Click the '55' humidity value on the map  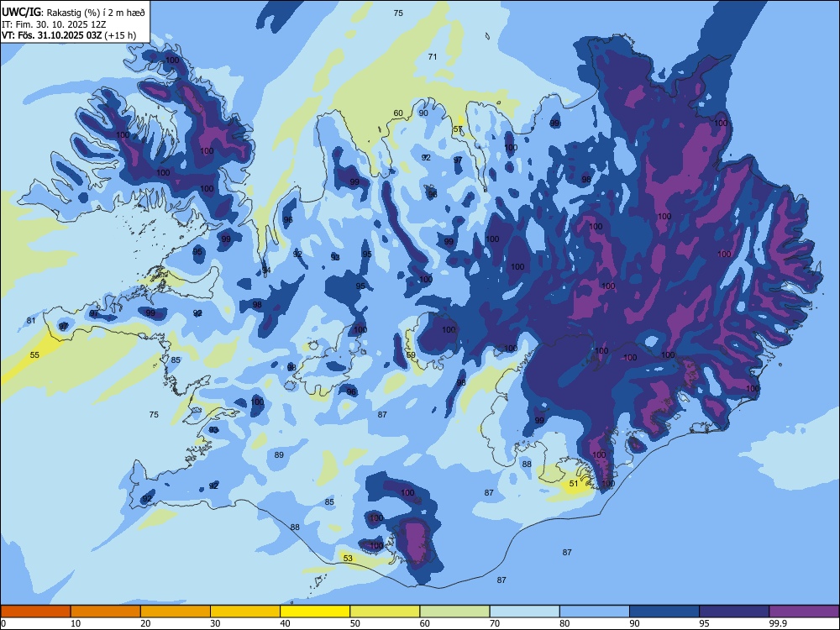34,355
